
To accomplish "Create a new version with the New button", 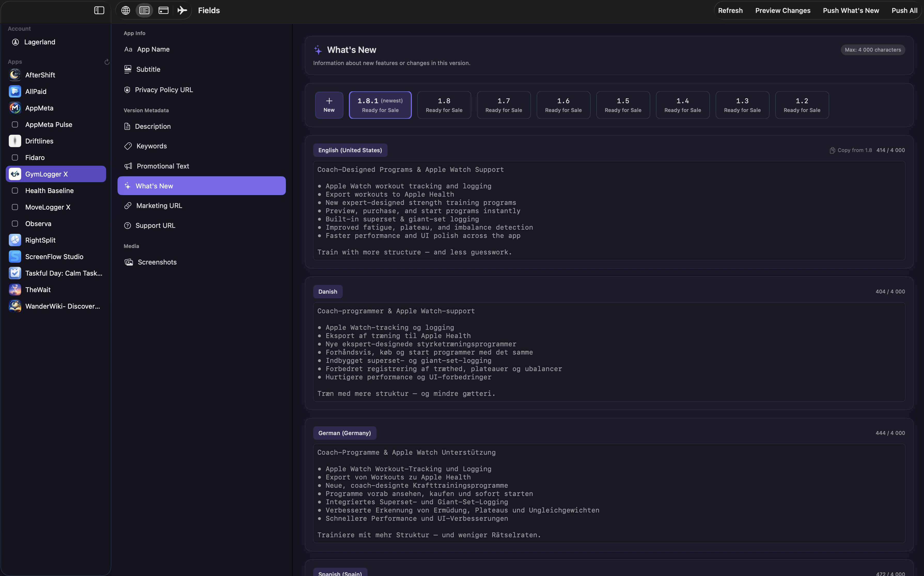I will click(328, 104).
